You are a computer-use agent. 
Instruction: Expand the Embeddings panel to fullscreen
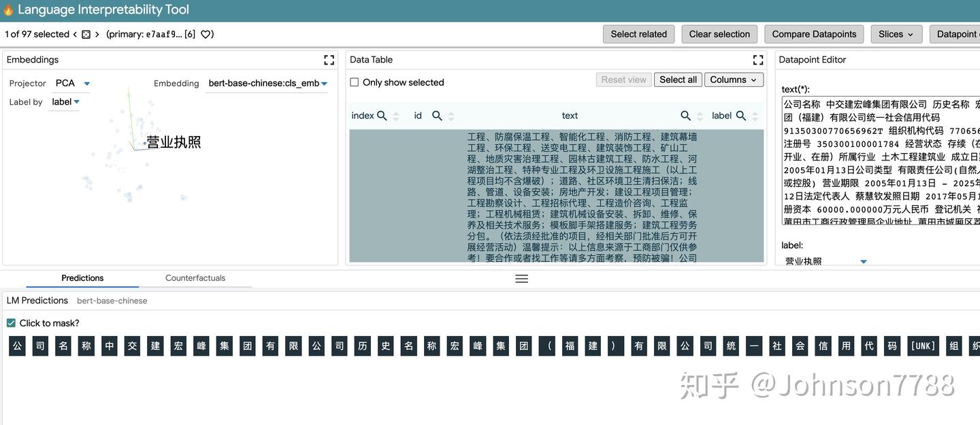[x=329, y=60]
